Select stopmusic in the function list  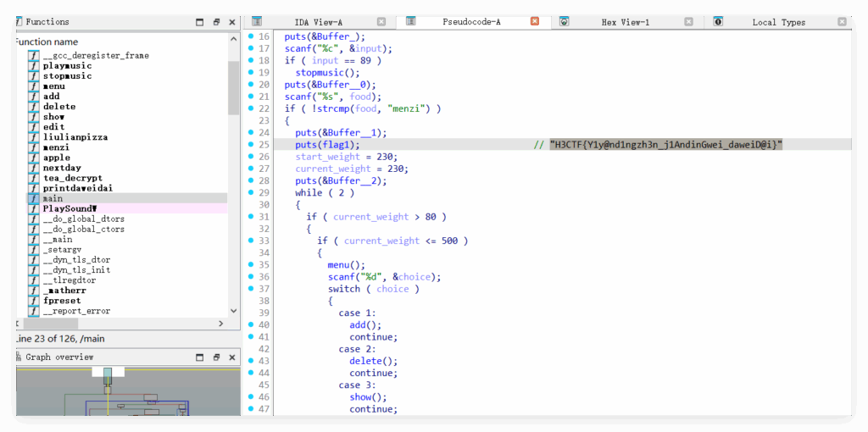pos(67,76)
